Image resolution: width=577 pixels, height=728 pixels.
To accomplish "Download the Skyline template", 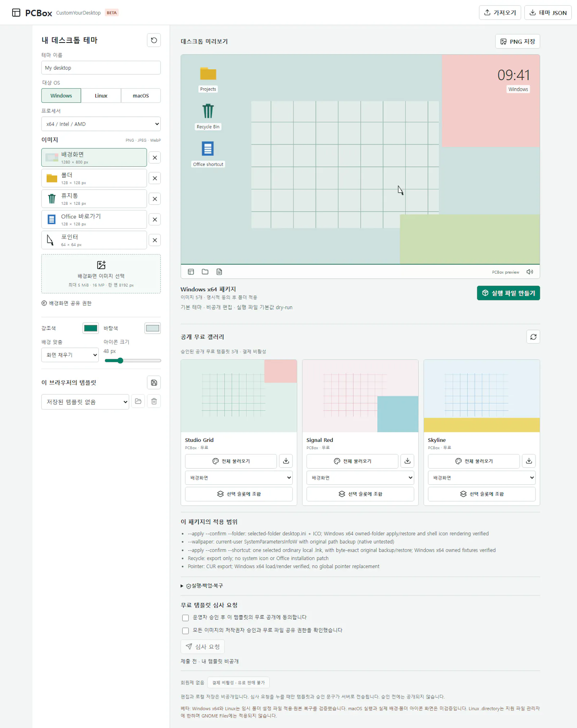I will [529, 461].
